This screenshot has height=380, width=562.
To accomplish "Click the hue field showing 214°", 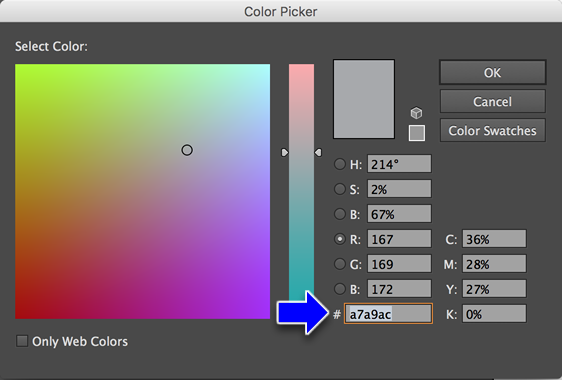I will coord(399,164).
